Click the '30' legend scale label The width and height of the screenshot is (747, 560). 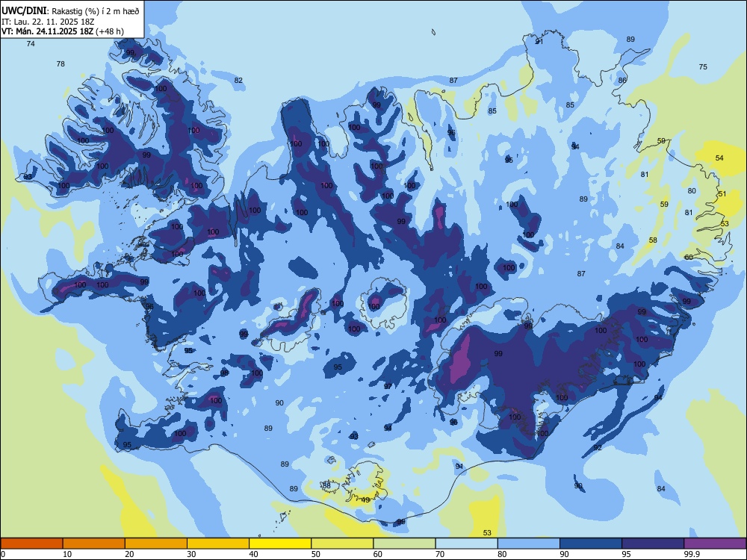click(191, 554)
